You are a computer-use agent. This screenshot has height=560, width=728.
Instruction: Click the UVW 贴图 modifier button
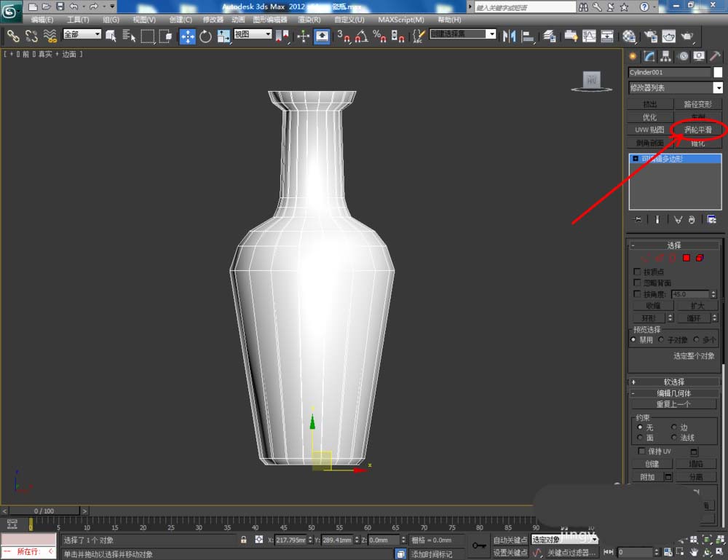649,130
